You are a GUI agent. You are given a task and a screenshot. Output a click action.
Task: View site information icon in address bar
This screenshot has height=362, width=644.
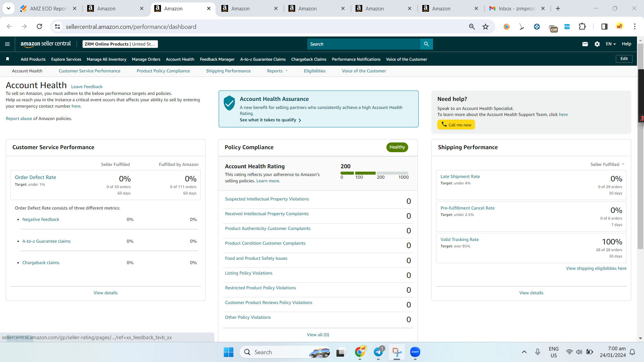point(58,26)
